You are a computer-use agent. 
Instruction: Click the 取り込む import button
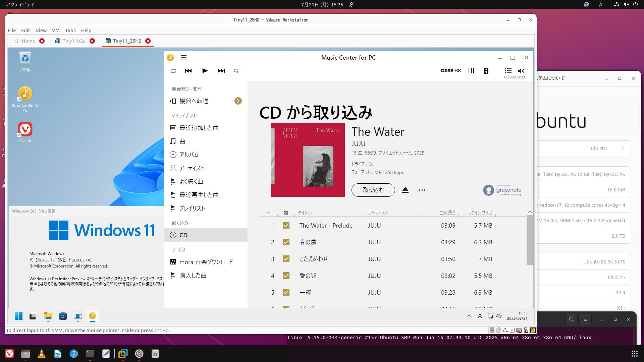click(x=373, y=190)
